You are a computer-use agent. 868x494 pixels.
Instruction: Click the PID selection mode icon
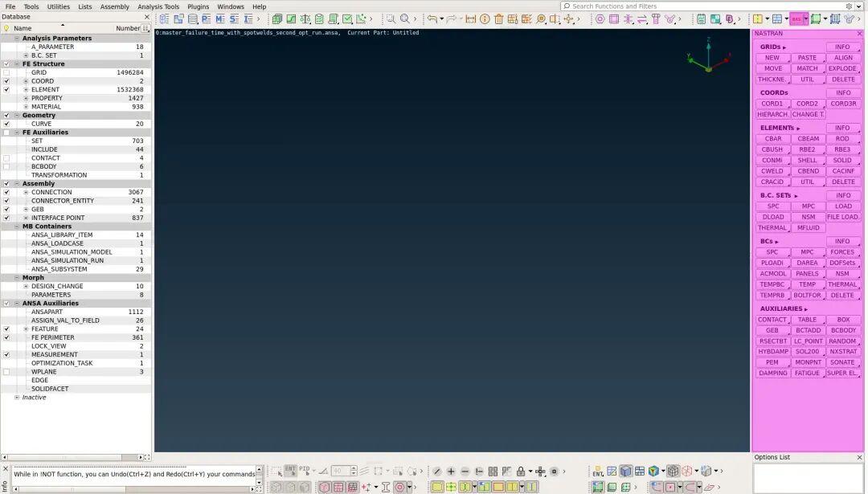click(x=305, y=470)
